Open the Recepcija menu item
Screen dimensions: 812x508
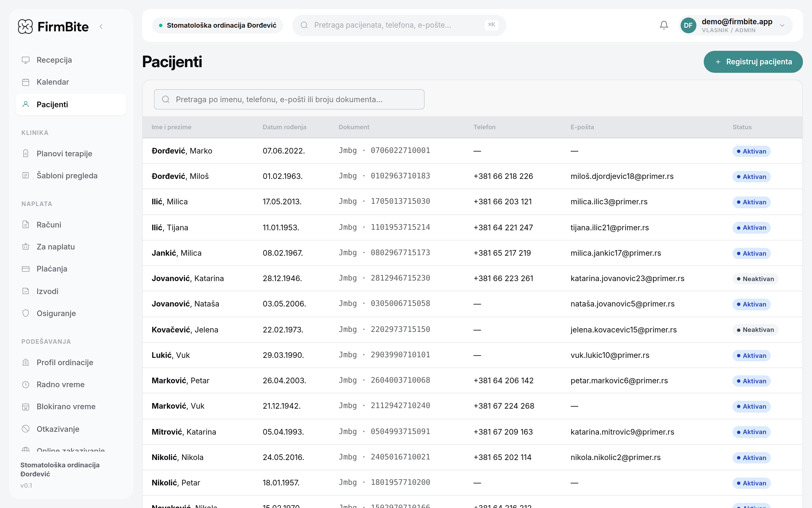tap(71, 60)
